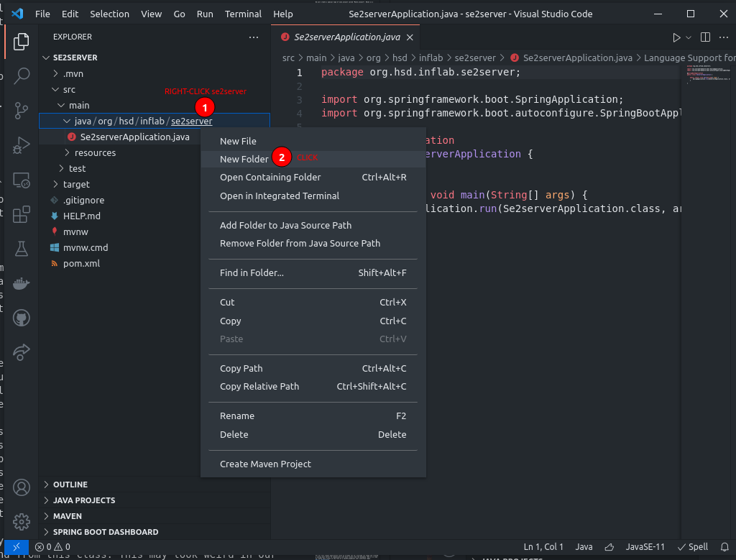Image resolution: width=736 pixels, height=560 pixels.
Task: Choose New Folder in context menu
Action: [313, 159]
